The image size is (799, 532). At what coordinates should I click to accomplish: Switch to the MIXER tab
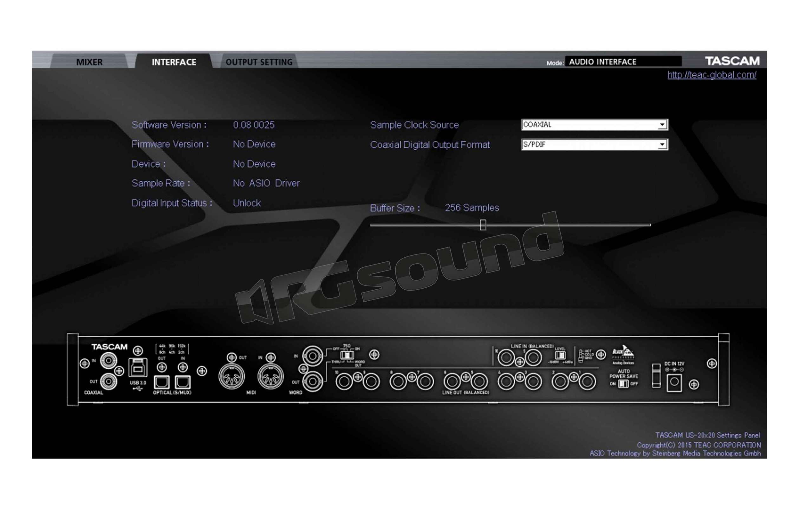tap(89, 62)
